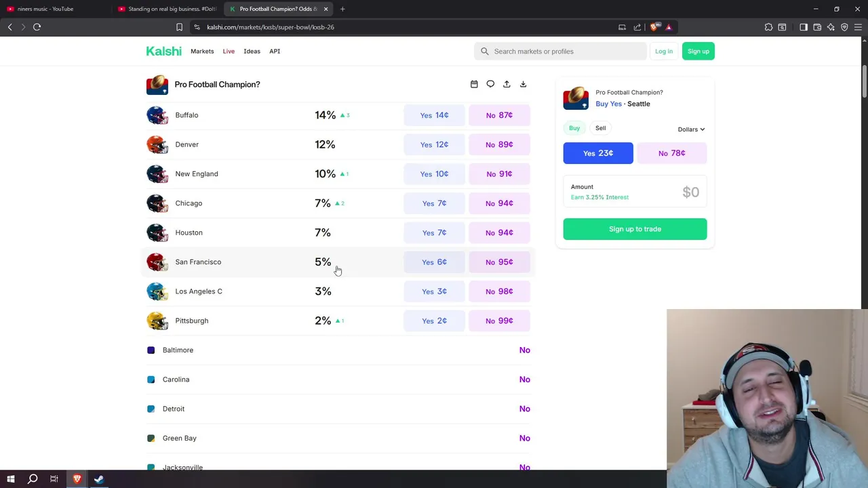Open the Markets menu
This screenshot has width=868, height=488.
tap(202, 52)
